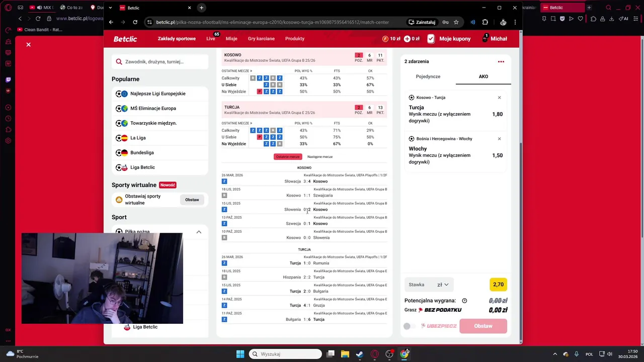
Task: Select the Ostatnie mecze toggle button
Action: pyautogui.click(x=288, y=157)
